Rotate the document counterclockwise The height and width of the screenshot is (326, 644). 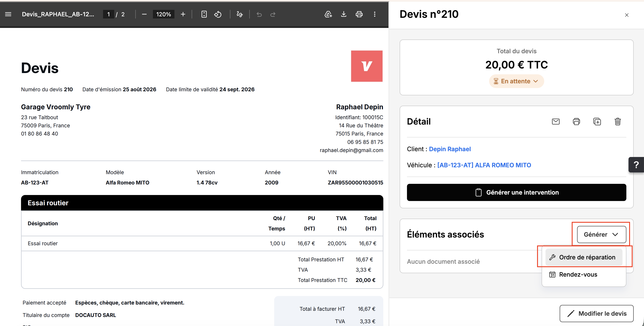click(x=218, y=14)
